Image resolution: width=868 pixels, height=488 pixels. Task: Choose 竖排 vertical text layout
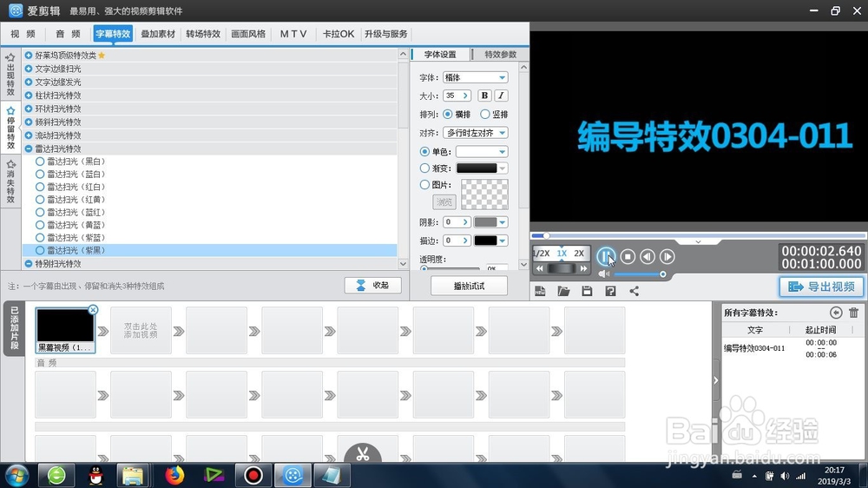point(494,114)
